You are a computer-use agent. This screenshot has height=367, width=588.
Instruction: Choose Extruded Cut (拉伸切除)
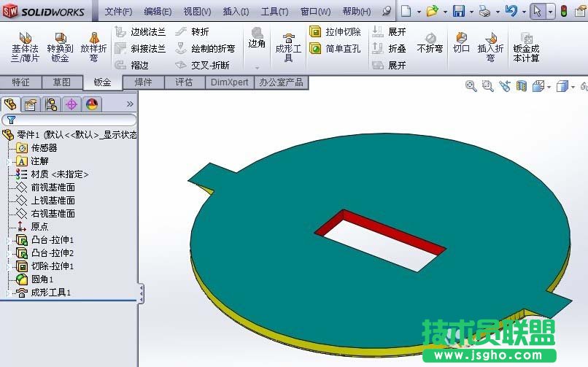click(x=335, y=32)
